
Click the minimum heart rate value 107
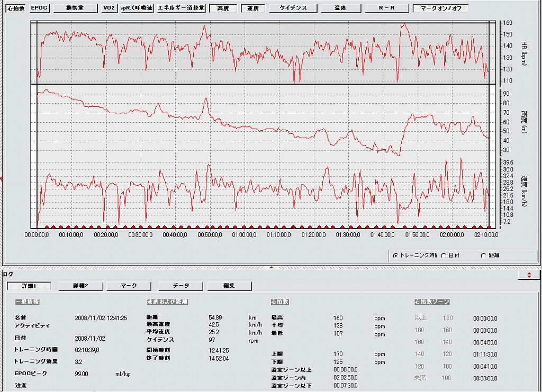[338, 334]
